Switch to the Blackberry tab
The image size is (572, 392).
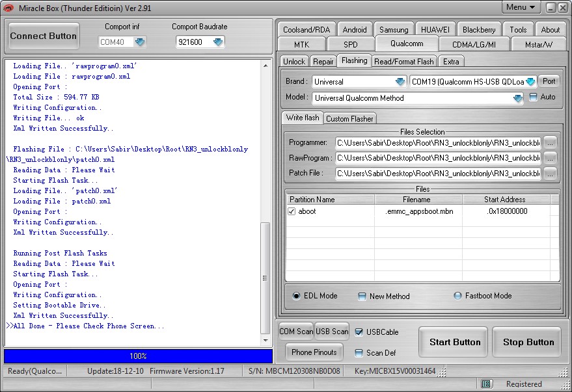point(479,30)
